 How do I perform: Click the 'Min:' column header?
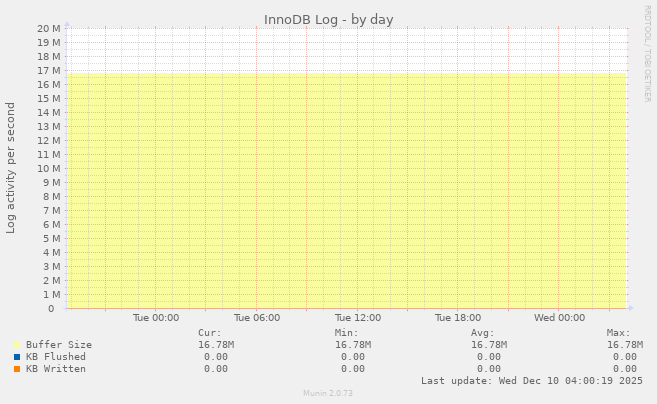(x=347, y=333)
